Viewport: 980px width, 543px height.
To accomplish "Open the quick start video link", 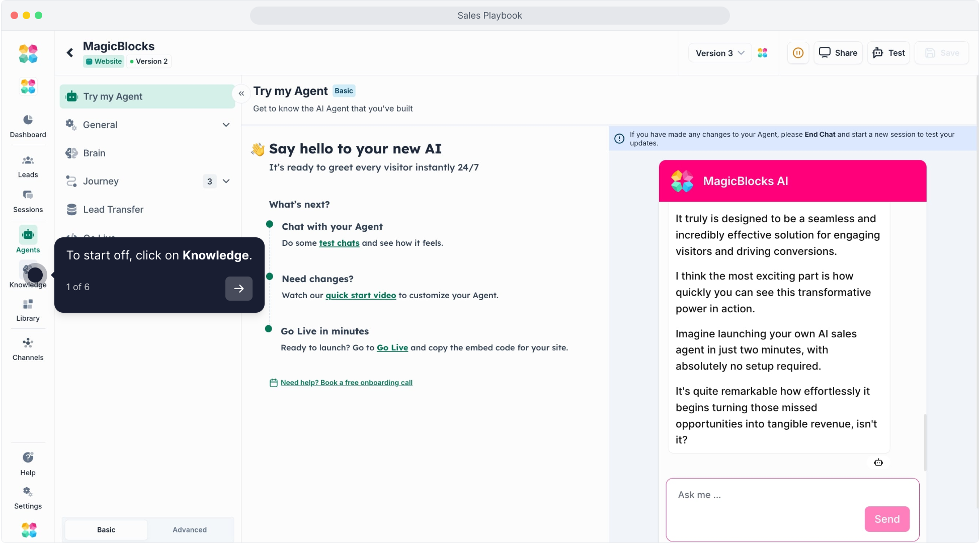I will (x=361, y=295).
